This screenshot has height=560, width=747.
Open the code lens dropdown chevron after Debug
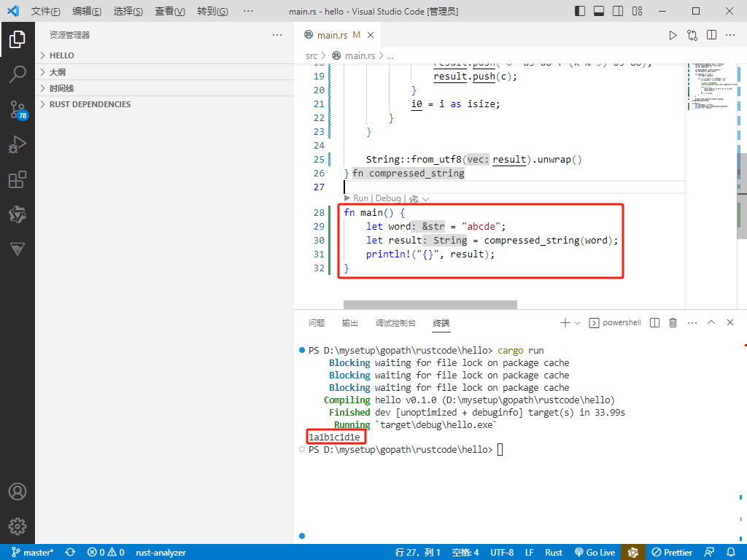(x=426, y=199)
